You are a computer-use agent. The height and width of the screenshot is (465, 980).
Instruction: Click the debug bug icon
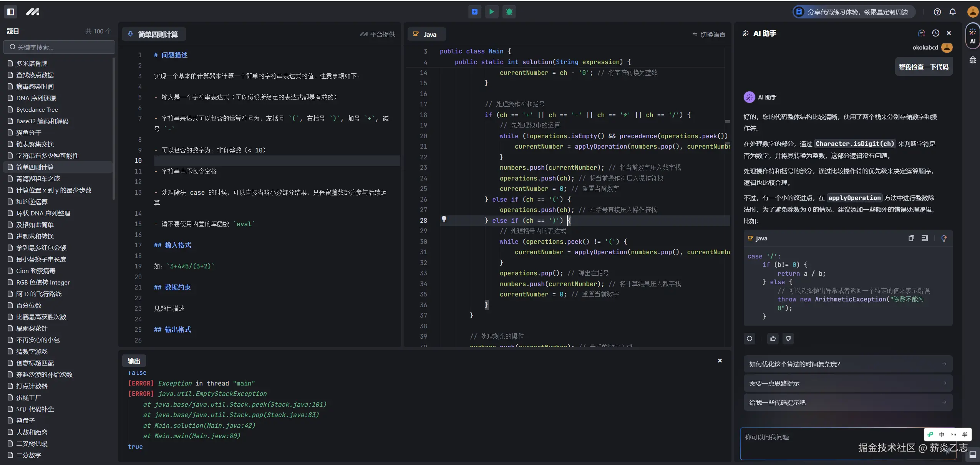tap(509, 12)
